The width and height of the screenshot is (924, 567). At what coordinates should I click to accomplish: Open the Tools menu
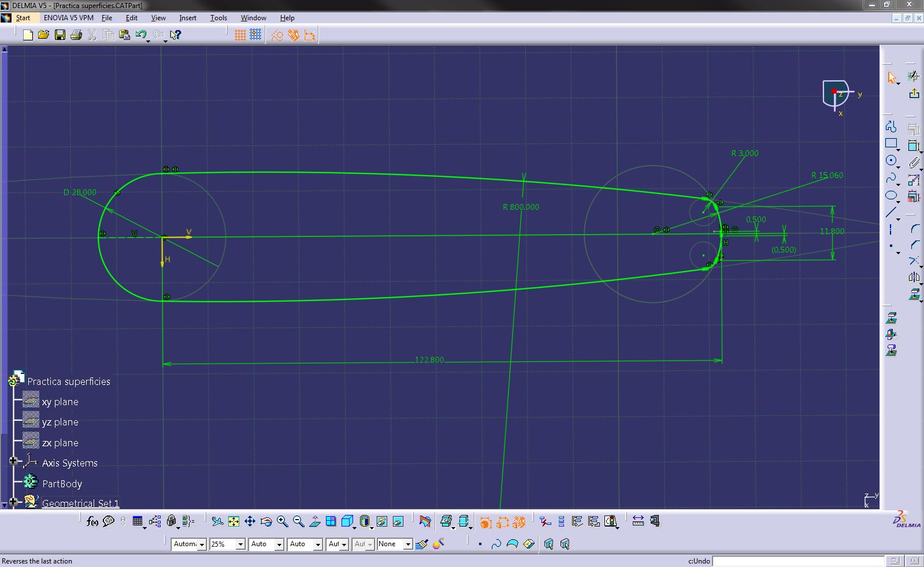pos(218,18)
